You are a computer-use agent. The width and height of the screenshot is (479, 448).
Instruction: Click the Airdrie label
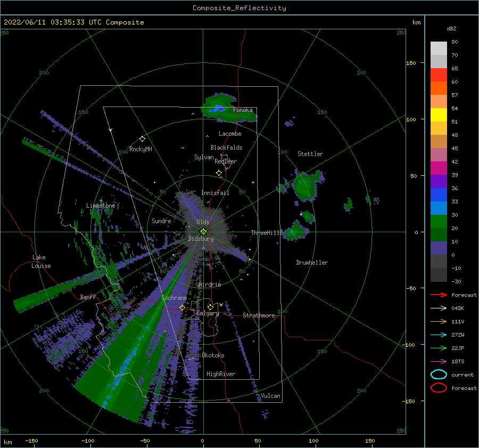click(x=210, y=284)
